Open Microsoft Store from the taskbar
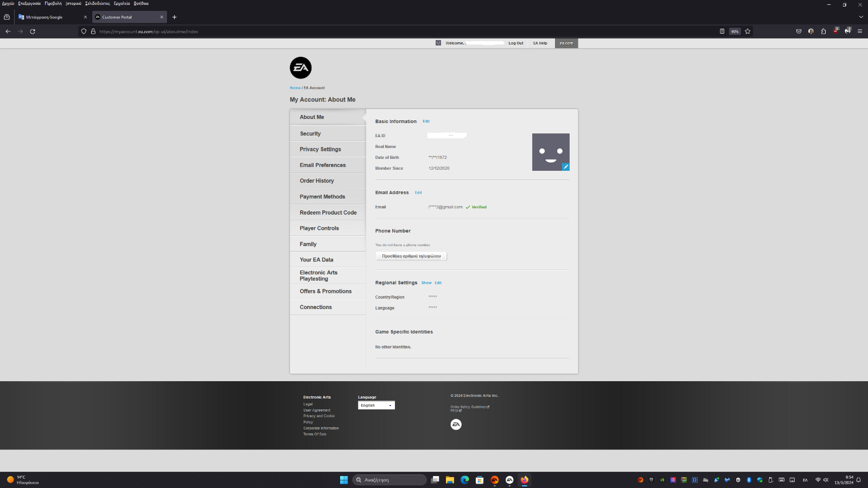 [480, 480]
